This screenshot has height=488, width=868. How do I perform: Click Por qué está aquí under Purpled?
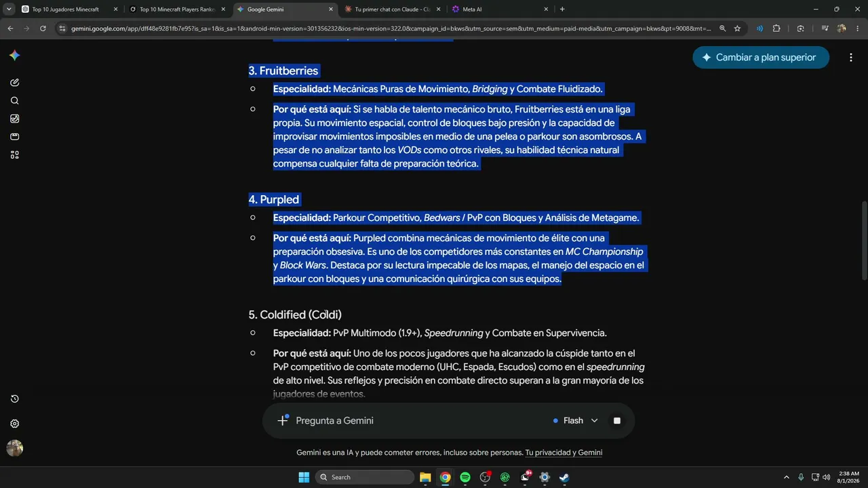312,238
